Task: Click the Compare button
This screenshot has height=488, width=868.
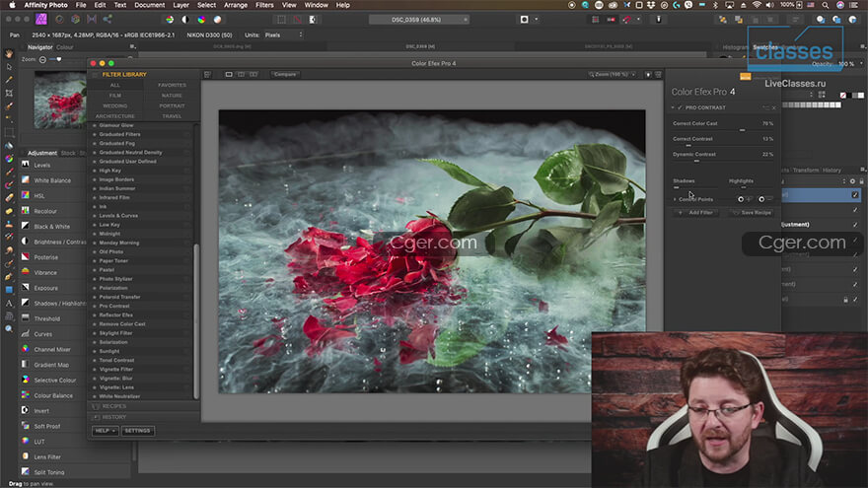Action: click(x=285, y=74)
